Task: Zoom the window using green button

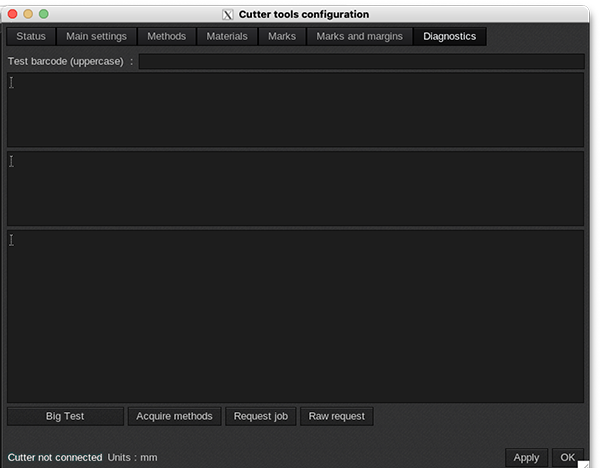Action: pos(43,14)
